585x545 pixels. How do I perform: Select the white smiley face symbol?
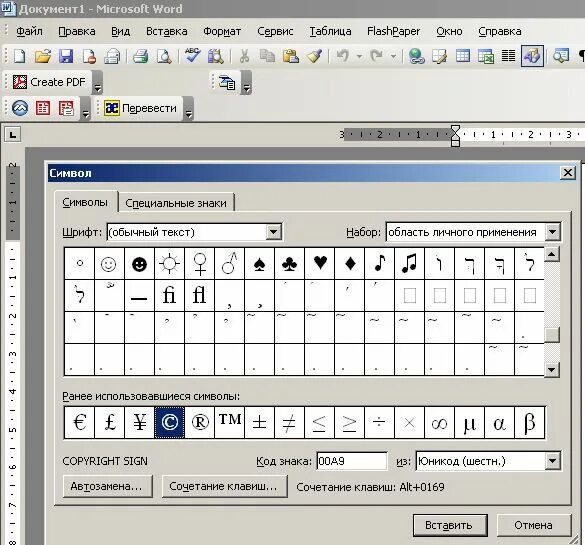pos(109,264)
